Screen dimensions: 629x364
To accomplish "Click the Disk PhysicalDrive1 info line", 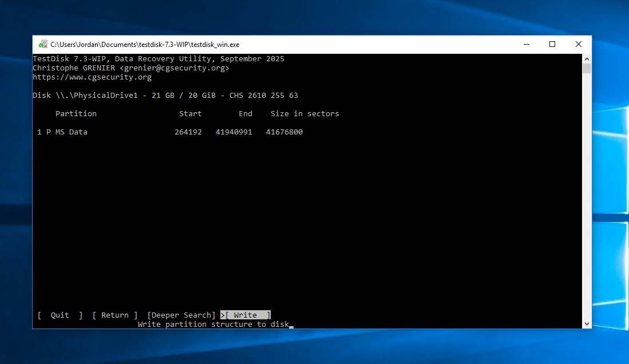I will click(165, 96).
